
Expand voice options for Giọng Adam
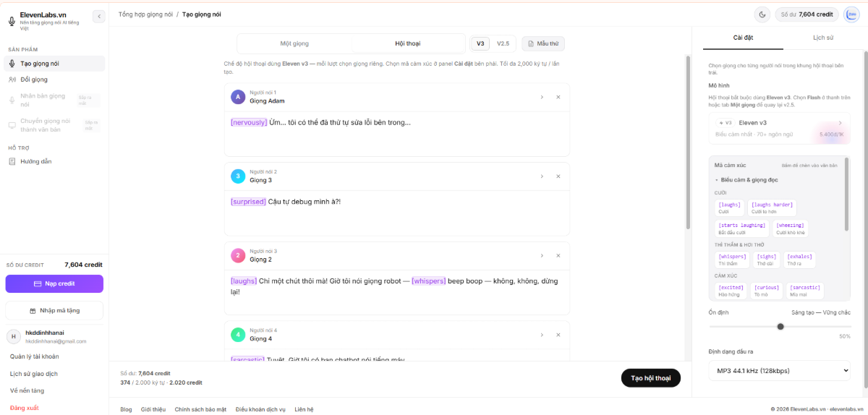pyautogui.click(x=542, y=97)
